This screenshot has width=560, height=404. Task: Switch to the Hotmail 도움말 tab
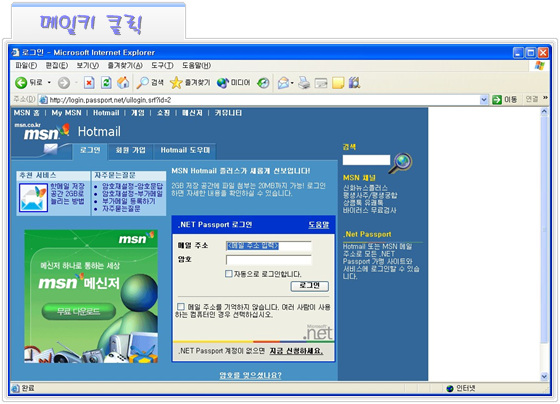(x=185, y=150)
